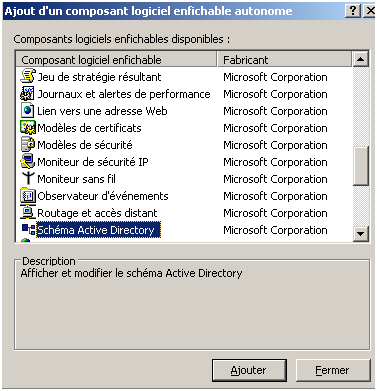Image resolution: width=377 pixels, height=391 pixels.
Task: Click the Ajouter button
Action: click(249, 370)
